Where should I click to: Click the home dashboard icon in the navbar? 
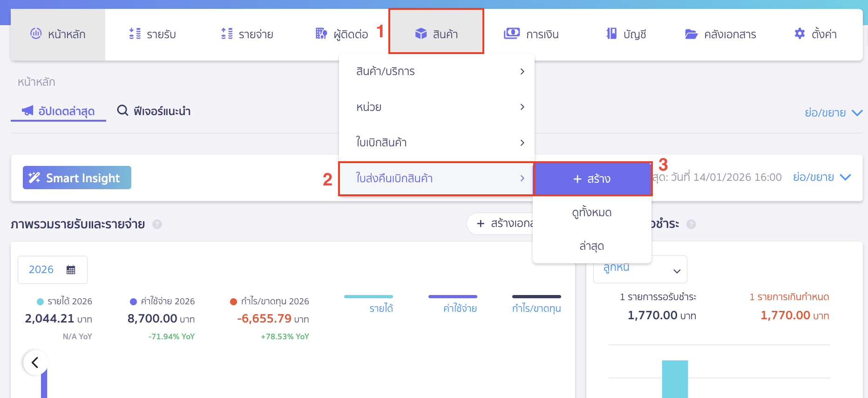tap(36, 34)
